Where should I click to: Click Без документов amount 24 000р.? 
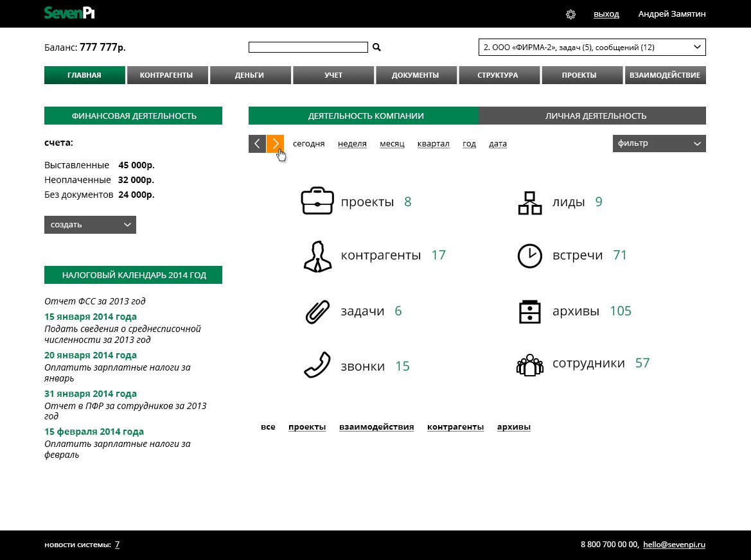pyautogui.click(x=136, y=195)
